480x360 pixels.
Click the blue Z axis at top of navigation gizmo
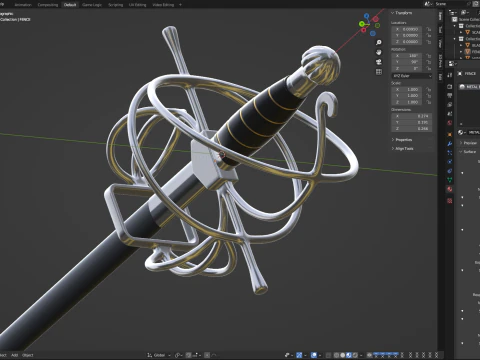[x=367, y=16]
